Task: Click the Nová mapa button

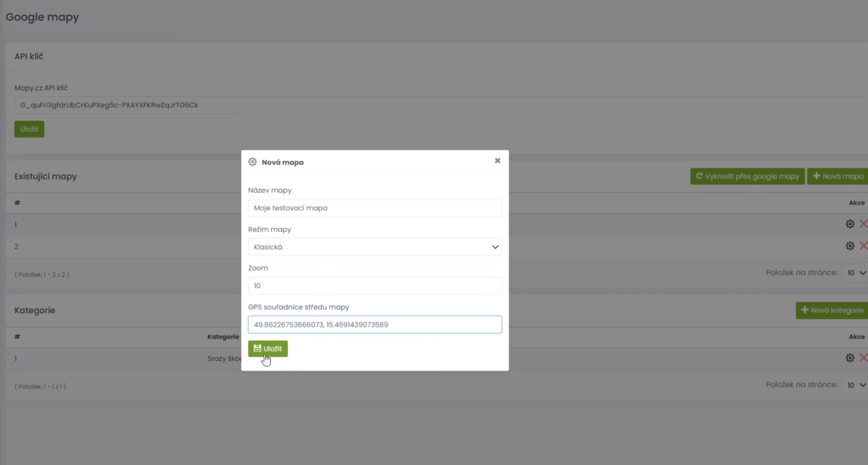Action: pos(838,176)
